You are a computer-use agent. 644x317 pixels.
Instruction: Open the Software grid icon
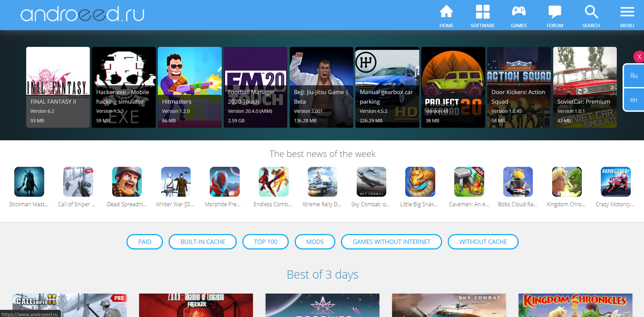click(x=482, y=12)
